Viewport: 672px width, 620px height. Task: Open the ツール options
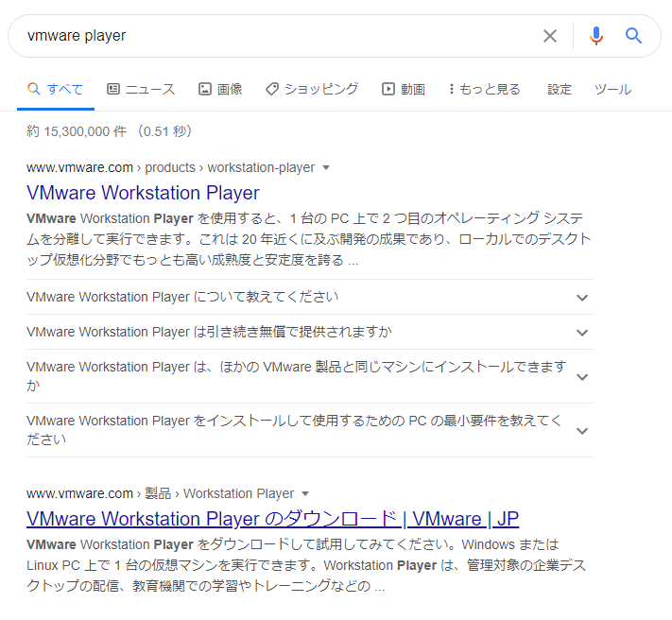click(x=612, y=89)
